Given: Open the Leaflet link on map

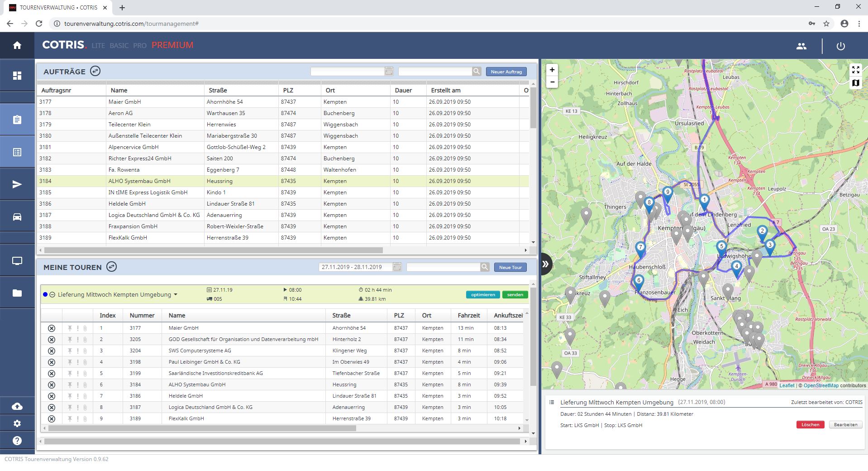Looking at the screenshot, I should 787,385.
